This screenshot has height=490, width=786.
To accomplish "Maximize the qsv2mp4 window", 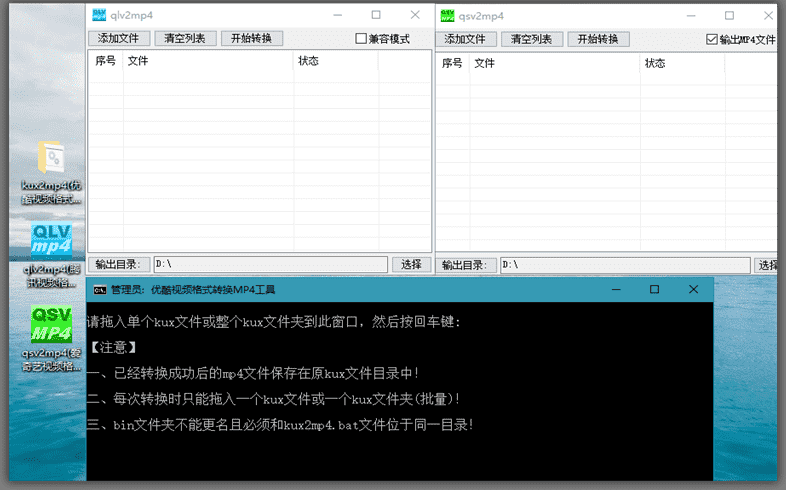I will pos(729,16).
